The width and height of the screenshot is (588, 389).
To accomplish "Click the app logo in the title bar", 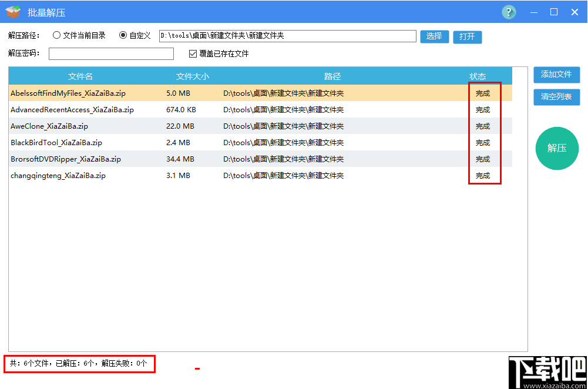I will 13,12.
